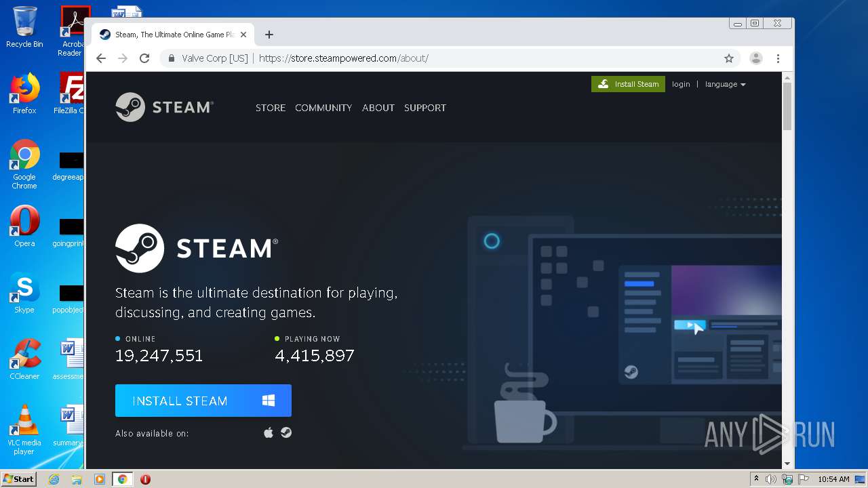Screen dimensions: 868x488
Task: Show hidden system tray icons
Action: click(x=756, y=479)
